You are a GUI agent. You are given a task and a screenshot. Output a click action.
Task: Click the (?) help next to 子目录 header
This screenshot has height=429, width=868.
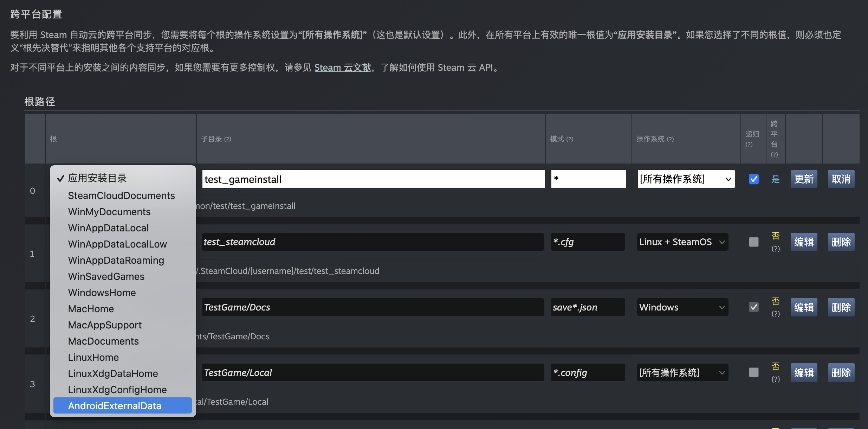tap(228, 139)
